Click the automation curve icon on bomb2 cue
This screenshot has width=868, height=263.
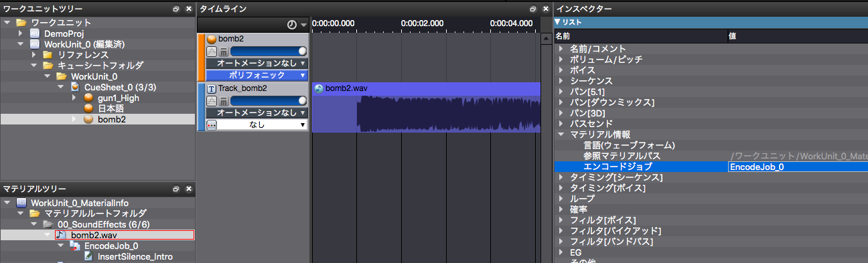click(x=212, y=52)
